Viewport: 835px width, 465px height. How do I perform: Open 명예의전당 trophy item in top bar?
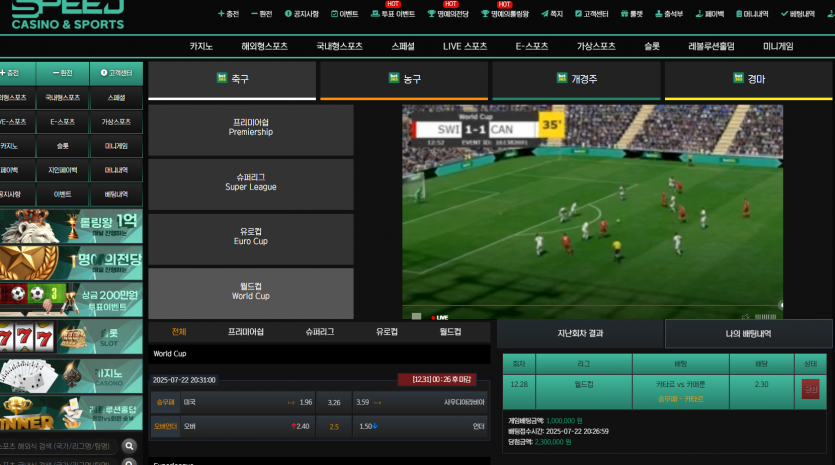tap(448, 13)
